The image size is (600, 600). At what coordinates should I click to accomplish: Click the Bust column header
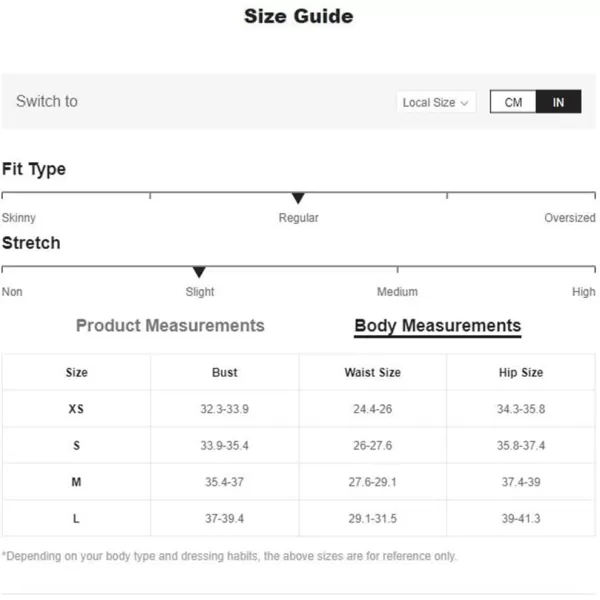[x=225, y=372]
